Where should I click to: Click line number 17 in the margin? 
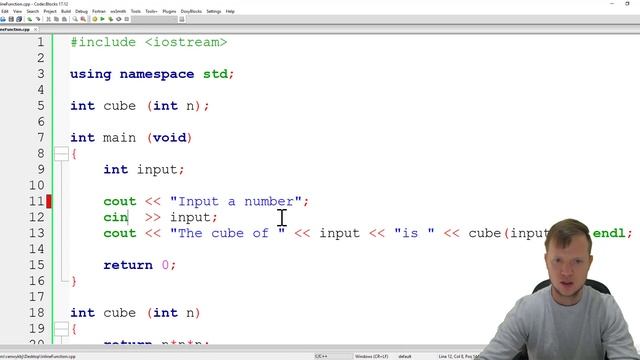coord(36,297)
